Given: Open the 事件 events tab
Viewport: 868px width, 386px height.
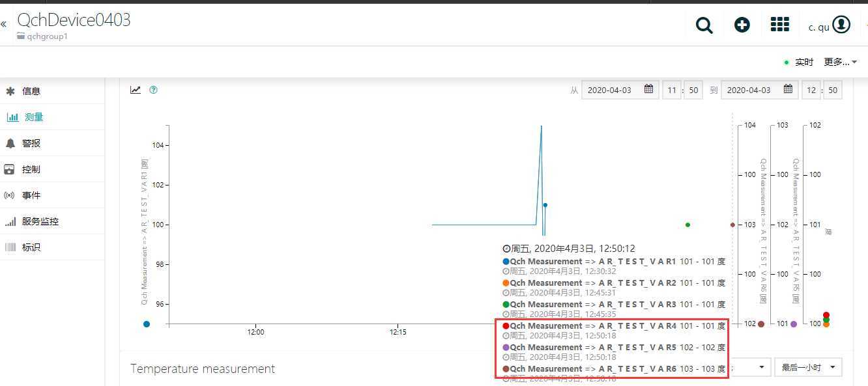Looking at the screenshot, I should [52, 195].
